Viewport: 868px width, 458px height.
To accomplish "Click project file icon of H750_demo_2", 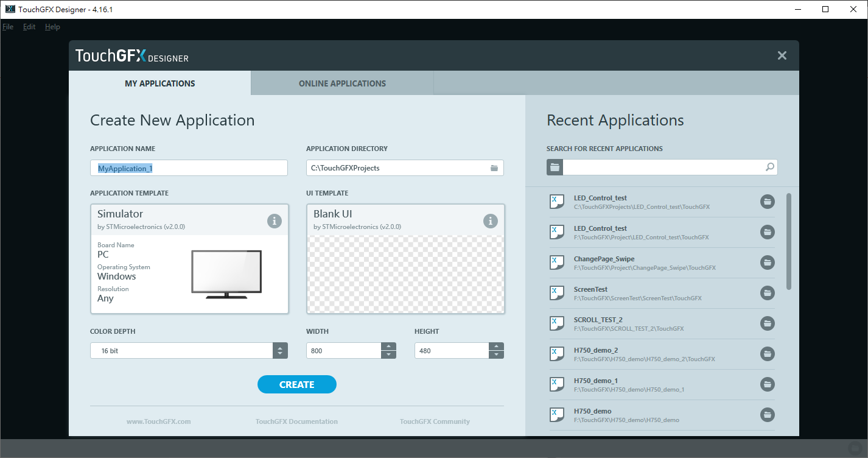I will tap(556, 354).
